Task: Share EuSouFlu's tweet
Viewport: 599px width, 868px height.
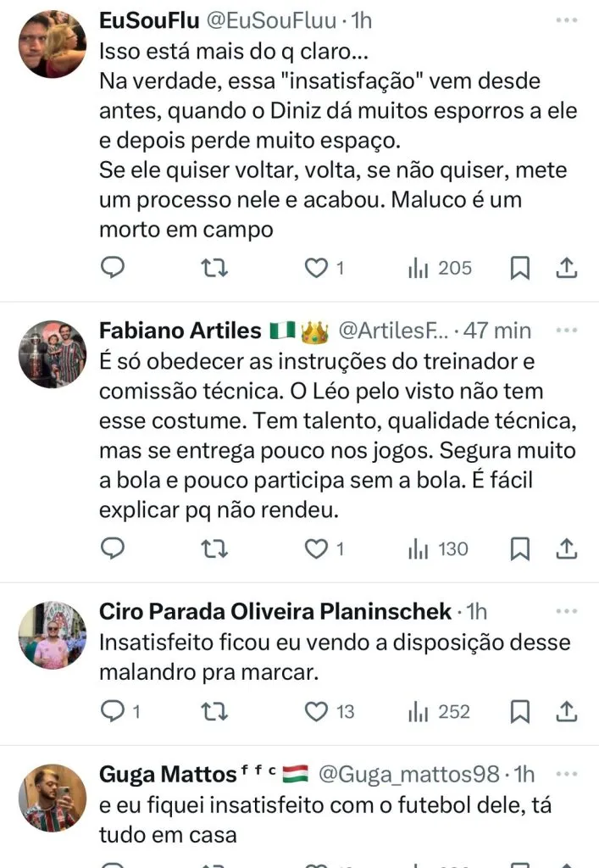Action: 567,269
